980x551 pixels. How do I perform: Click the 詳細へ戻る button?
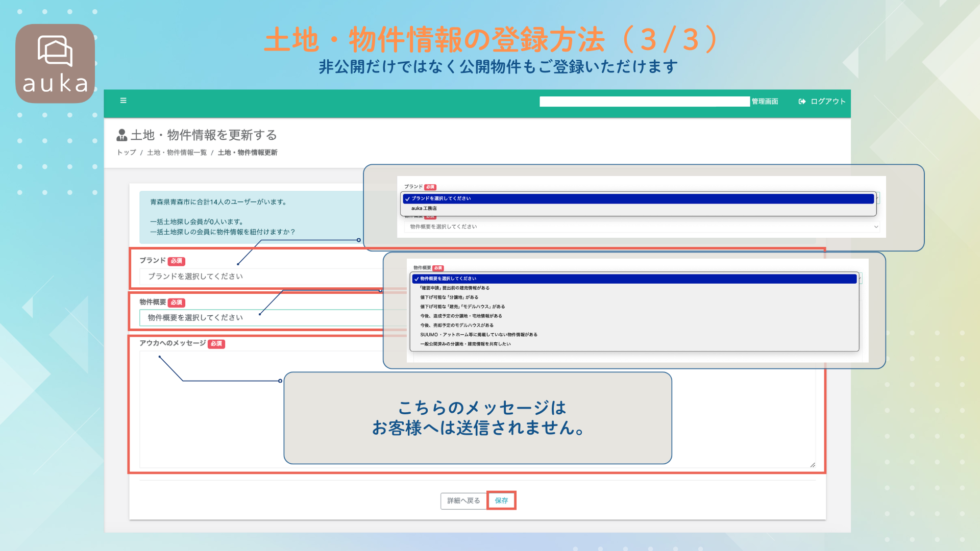(463, 501)
